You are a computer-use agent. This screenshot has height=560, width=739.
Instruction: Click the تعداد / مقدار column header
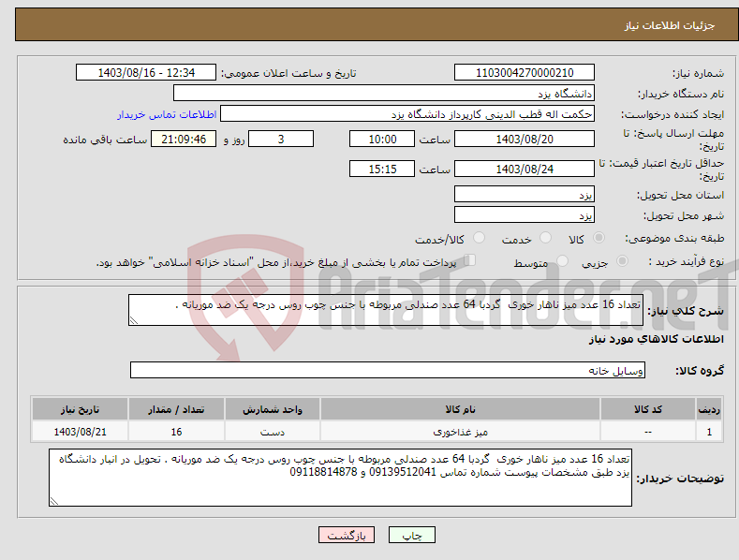(176, 409)
